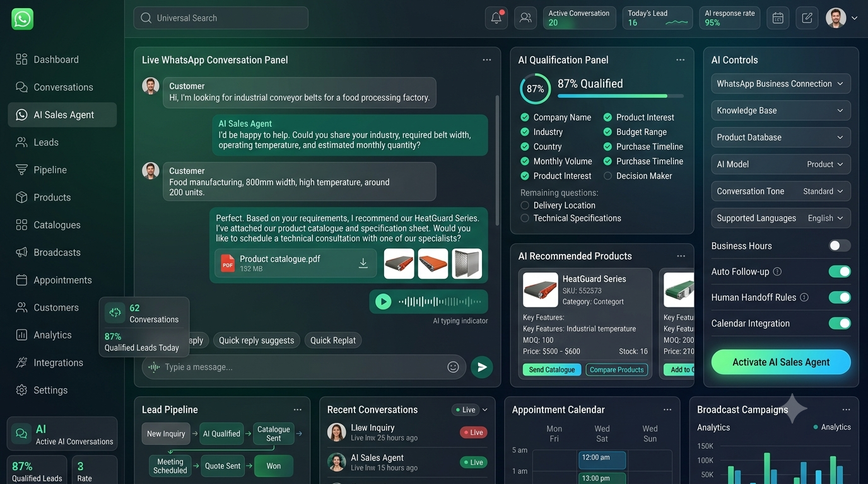
Task: Click the 87% circular progress ring
Action: pyautogui.click(x=535, y=88)
